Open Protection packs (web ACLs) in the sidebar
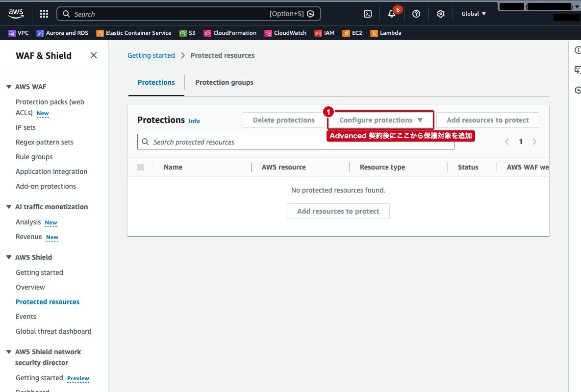This screenshot has height=392, width=581. (x=50, y=107)
